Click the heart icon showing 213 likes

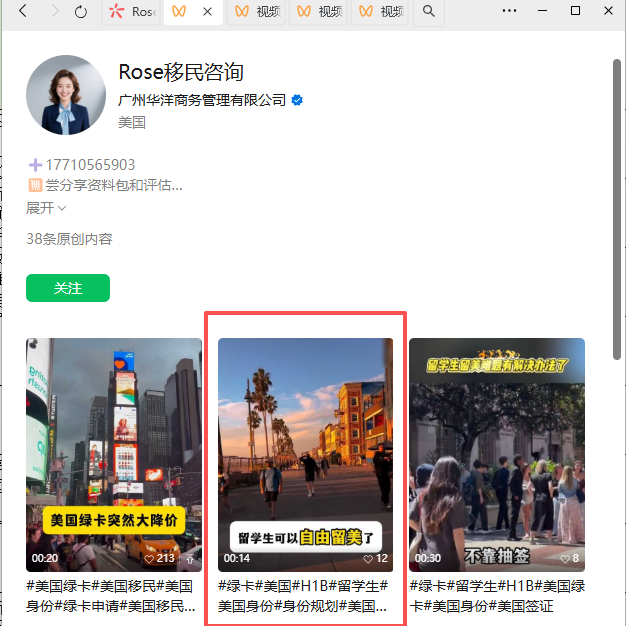pos(149,559)
